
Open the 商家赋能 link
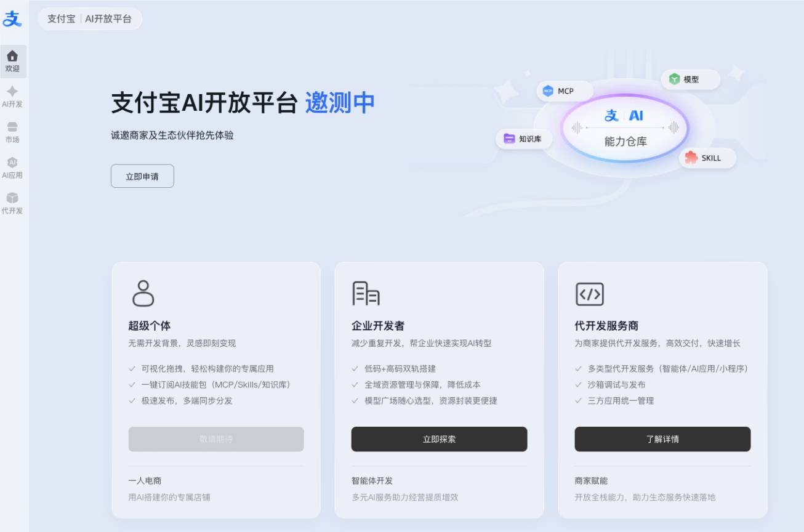591,480
